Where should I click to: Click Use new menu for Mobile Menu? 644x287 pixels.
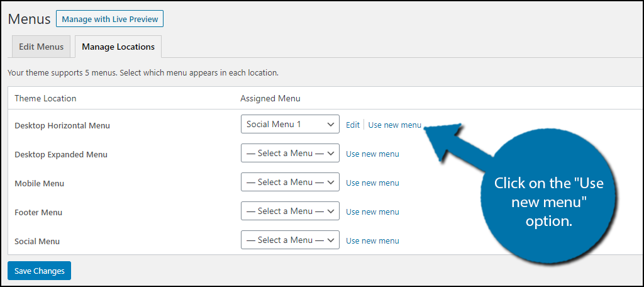[x=372, y=183]
